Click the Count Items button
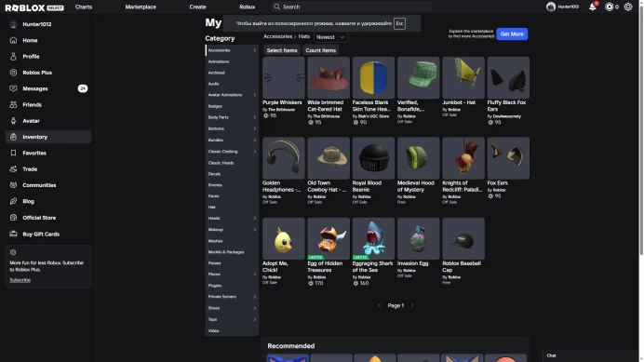Screen dimensions: 644x362 click(321, 50)
